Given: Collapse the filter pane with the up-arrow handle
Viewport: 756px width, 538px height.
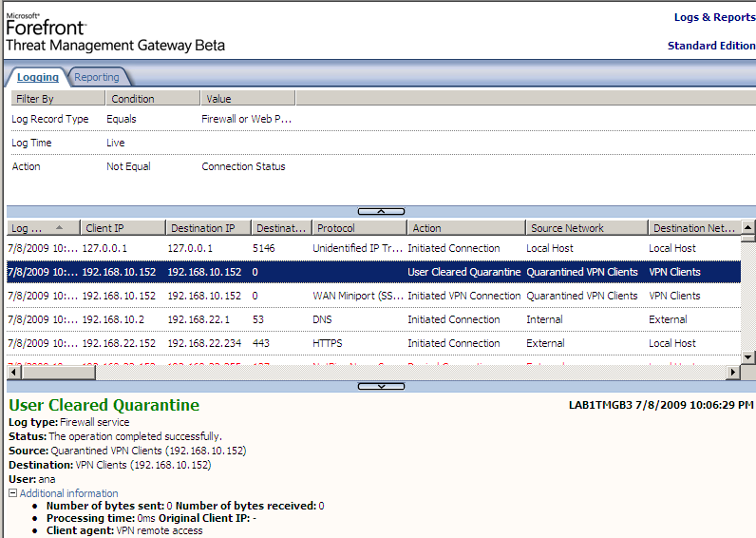Looking at the screenshot, I should click(381, 211).
